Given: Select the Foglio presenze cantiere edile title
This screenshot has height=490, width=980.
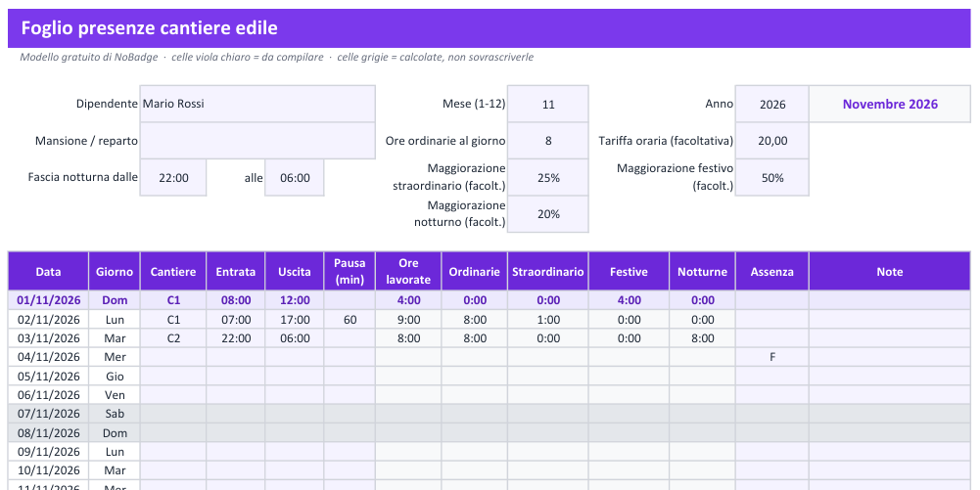Looking at the screenshot, I should (150, 28).
